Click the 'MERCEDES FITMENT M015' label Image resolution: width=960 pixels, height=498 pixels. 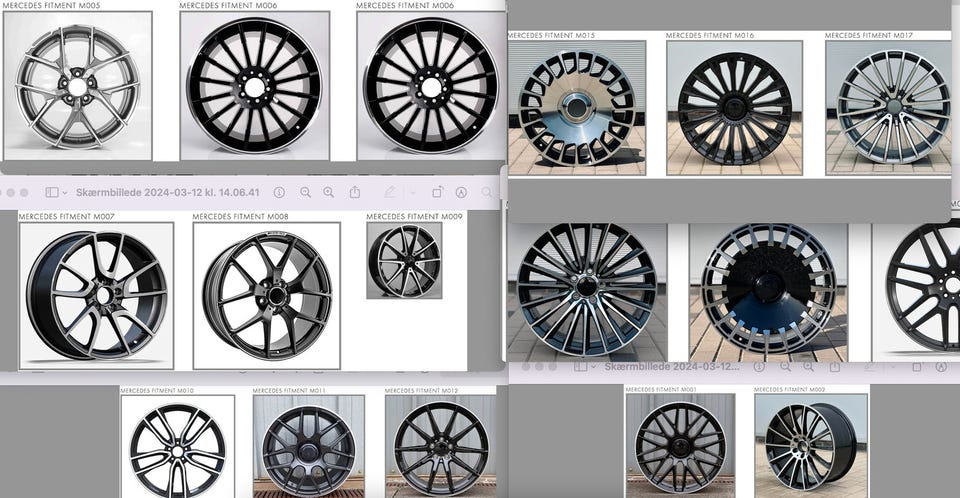[552, 36]
